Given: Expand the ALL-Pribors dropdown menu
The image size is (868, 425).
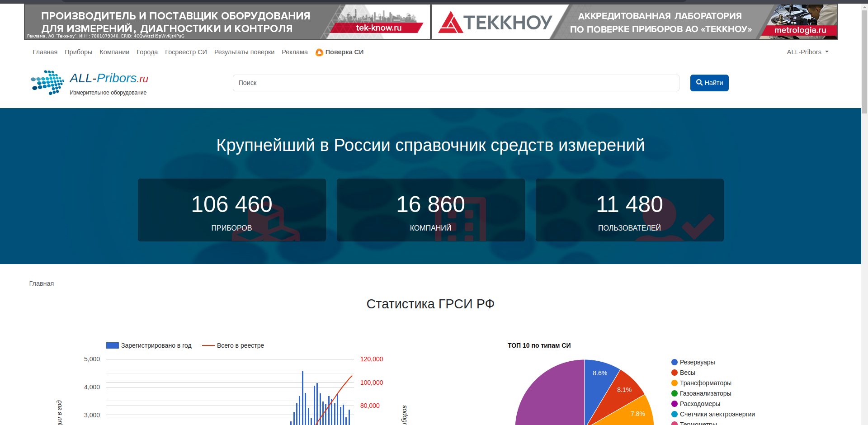Looking at the screenshot, I should point(807,52).
